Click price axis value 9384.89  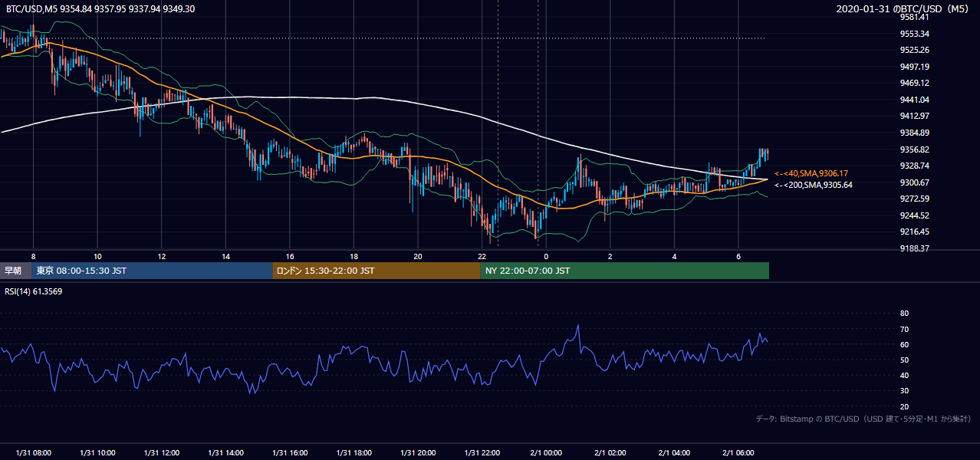tap(915, 133)
